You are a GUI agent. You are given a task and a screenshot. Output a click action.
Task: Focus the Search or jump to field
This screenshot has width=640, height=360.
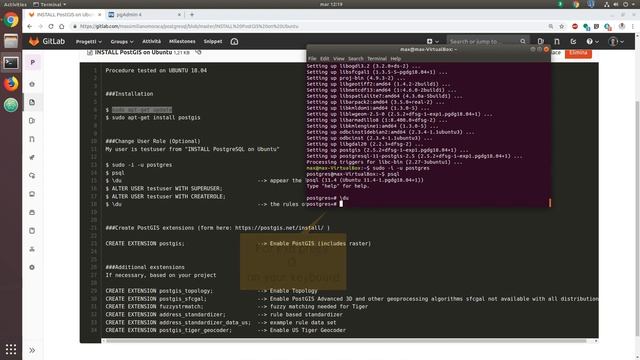[x=487, y=42]
